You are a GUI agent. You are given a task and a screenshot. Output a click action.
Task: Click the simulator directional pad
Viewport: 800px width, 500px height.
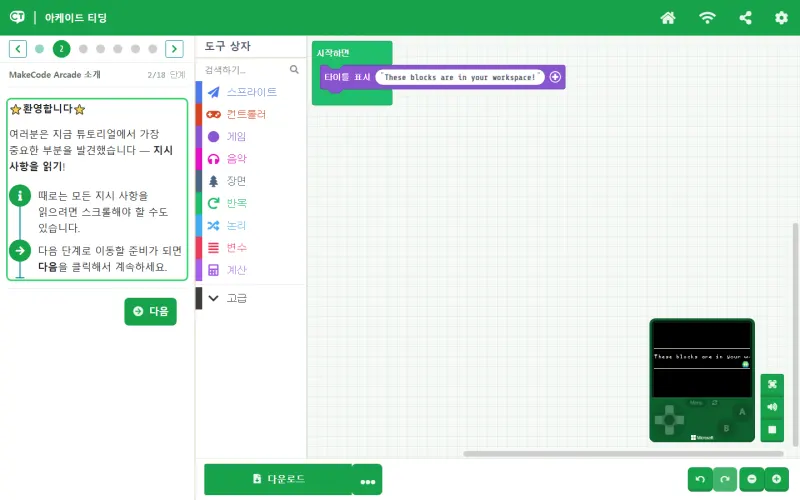click(x=669, y=420)
